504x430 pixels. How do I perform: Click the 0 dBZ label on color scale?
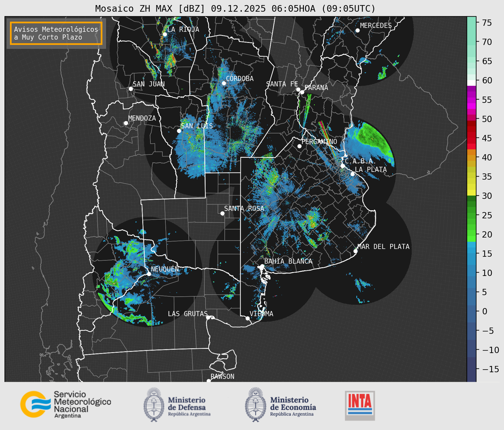[484, 312]
